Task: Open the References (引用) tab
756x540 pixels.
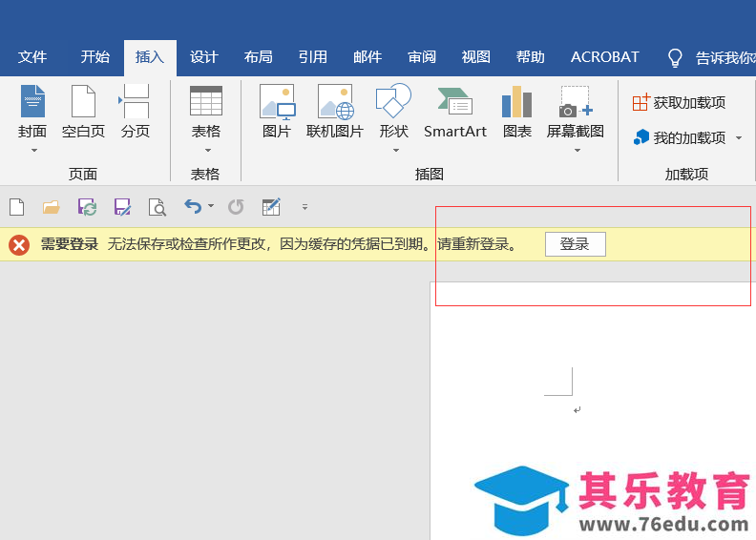Action: pyautogui.click(x=312, y=57)
